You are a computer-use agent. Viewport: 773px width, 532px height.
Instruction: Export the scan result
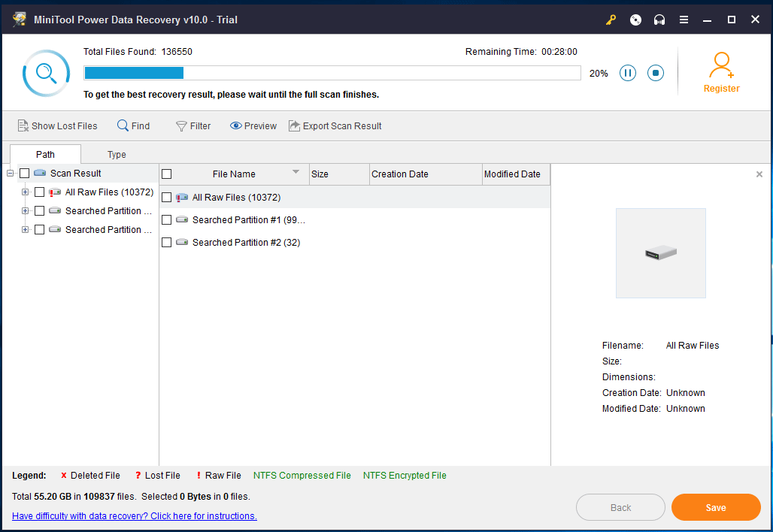[x=335, y=125]
